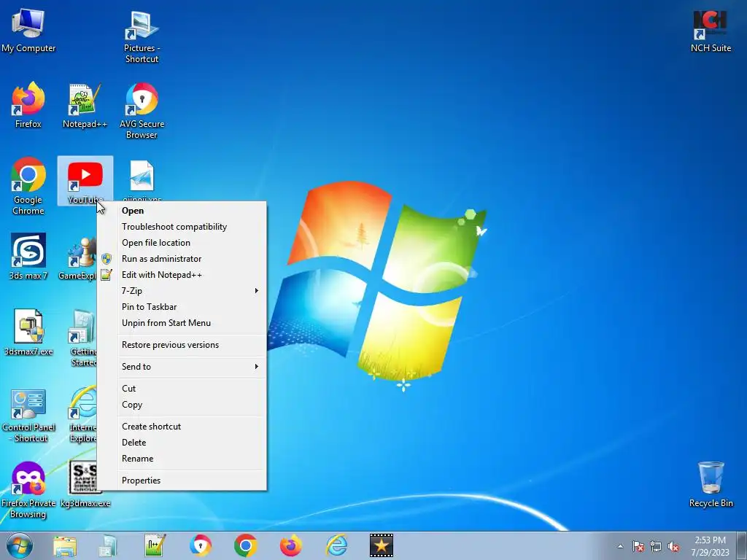Open the second taskbar pinned document icon
The width and height of the screenshot is (747, 560).
click(x=108, y=546)
